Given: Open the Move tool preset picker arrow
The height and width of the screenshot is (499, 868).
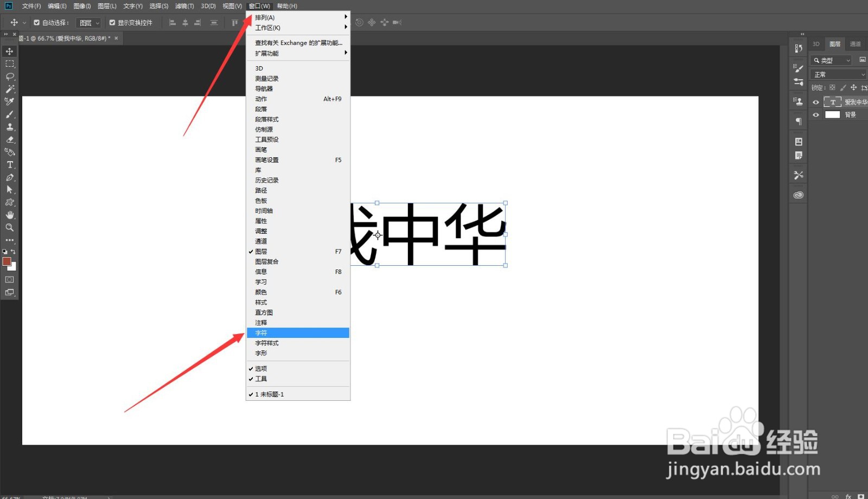Looking at the screenshot, I should click(x=24, y=23).
